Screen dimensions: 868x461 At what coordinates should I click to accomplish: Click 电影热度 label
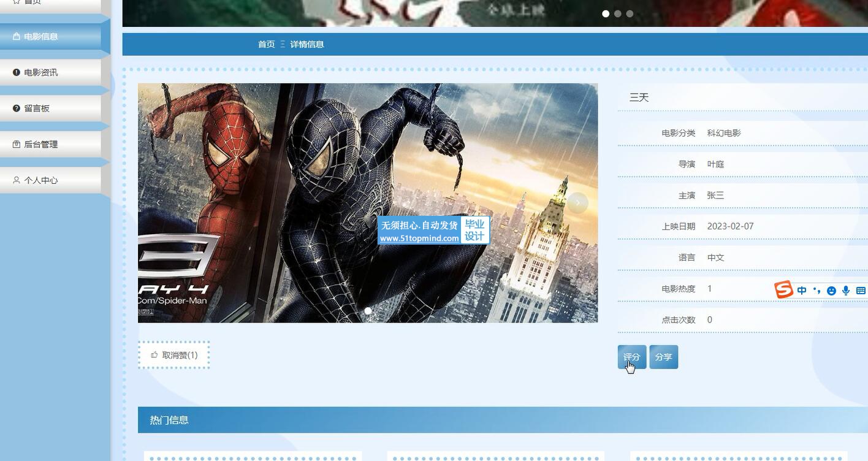[x=679, y=289]
